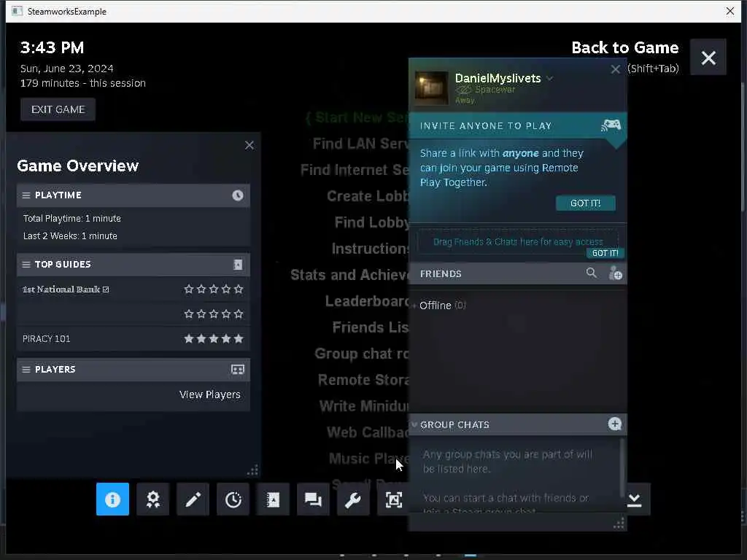The height and width of the screenshot is (560, 747).
Task: Select Create Lobby menu item
Action: click(368, 196)
